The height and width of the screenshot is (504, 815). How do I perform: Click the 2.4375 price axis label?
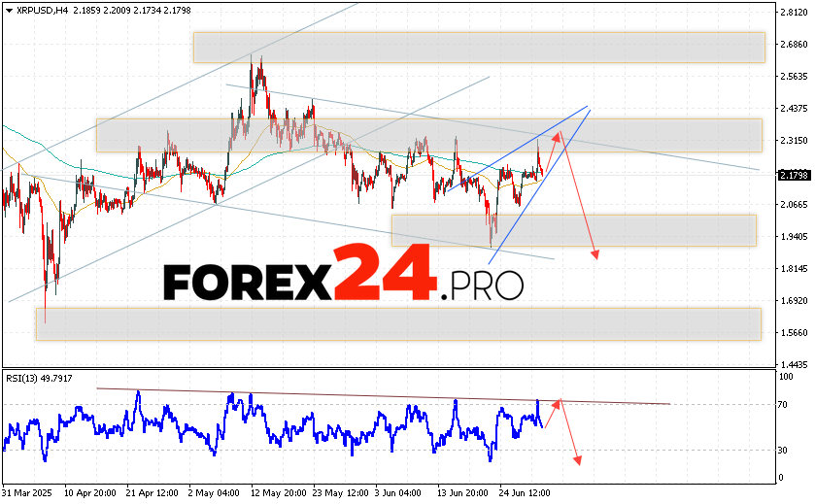[x=794, y=108]
